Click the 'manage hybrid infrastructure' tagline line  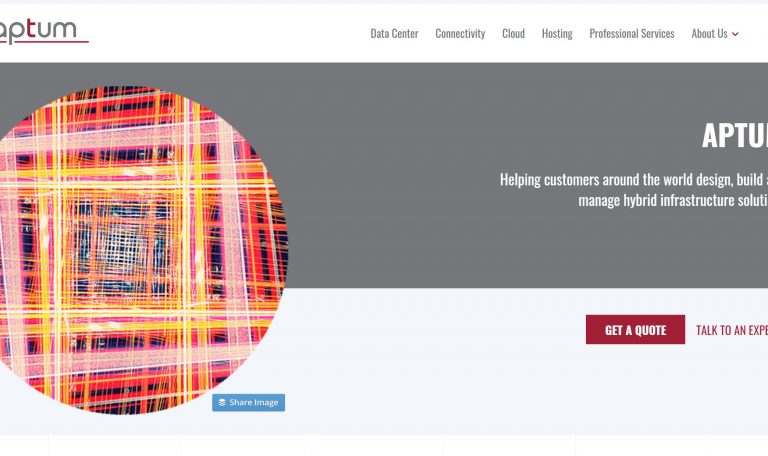point(672,200)
